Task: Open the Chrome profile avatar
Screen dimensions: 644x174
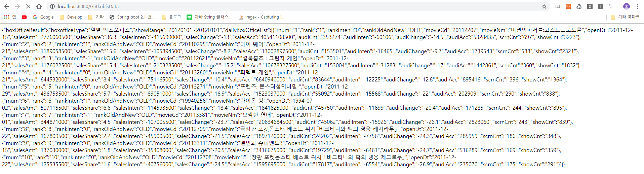Action: coord(627,6)
